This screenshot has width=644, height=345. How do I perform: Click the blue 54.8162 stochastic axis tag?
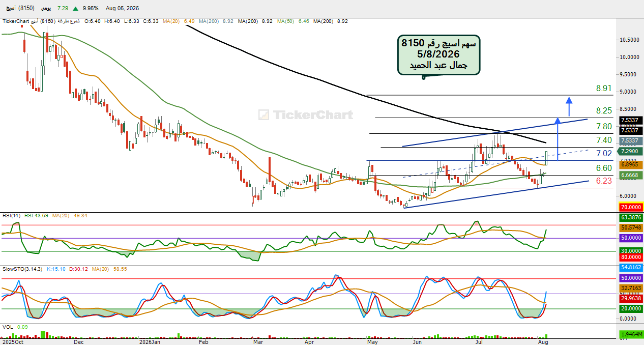pyautogui.click(x=631, y=267)
